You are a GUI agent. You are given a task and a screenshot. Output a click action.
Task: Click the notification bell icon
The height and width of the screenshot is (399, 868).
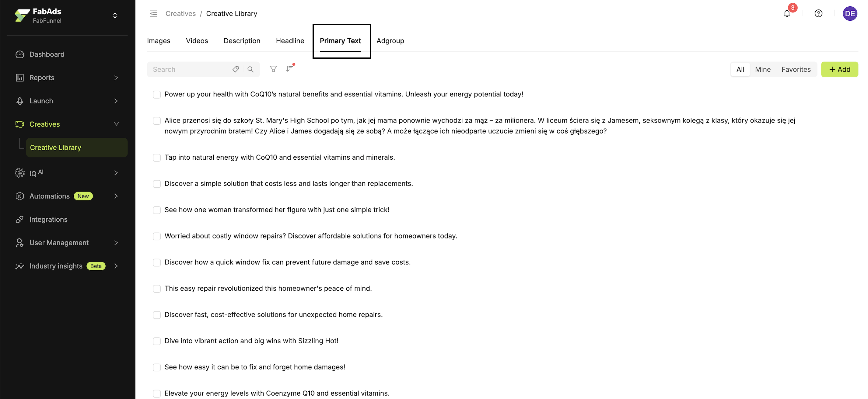(787, 14)
